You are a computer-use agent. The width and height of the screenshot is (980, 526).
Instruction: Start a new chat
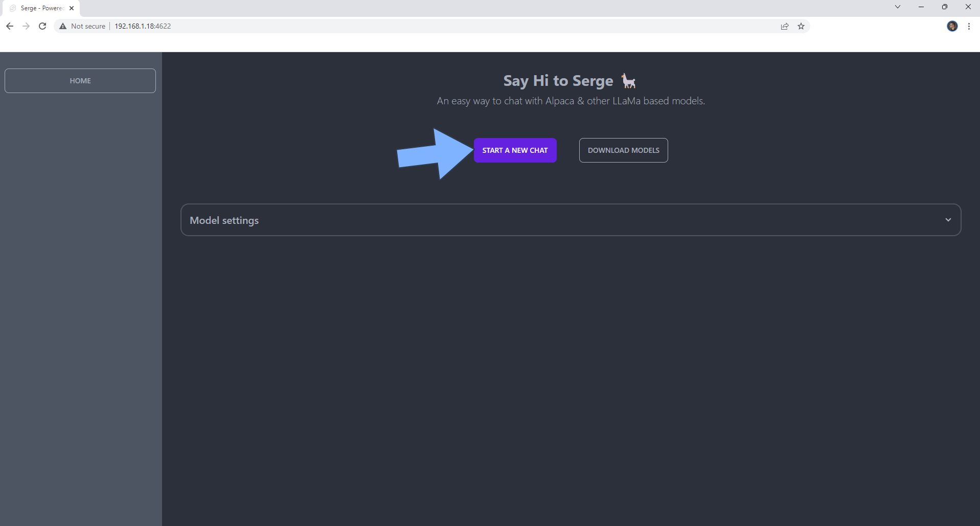click(x=515, y=150)
